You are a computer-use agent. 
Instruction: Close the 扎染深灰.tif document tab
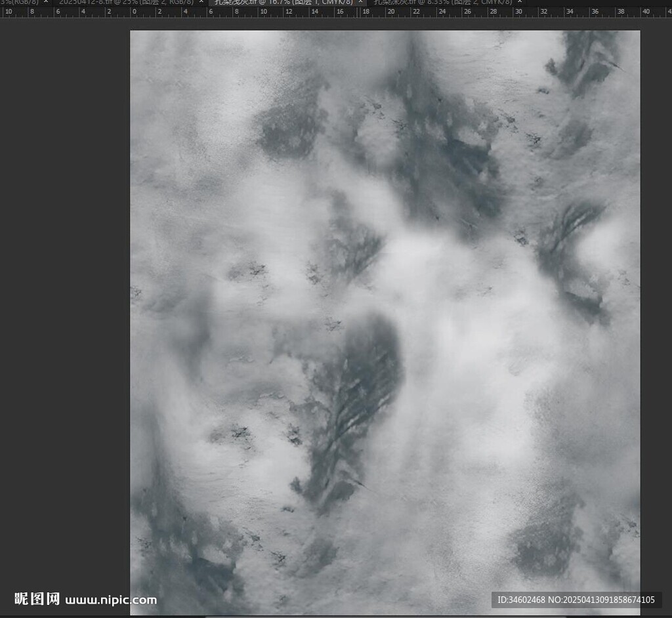(520, 2)
